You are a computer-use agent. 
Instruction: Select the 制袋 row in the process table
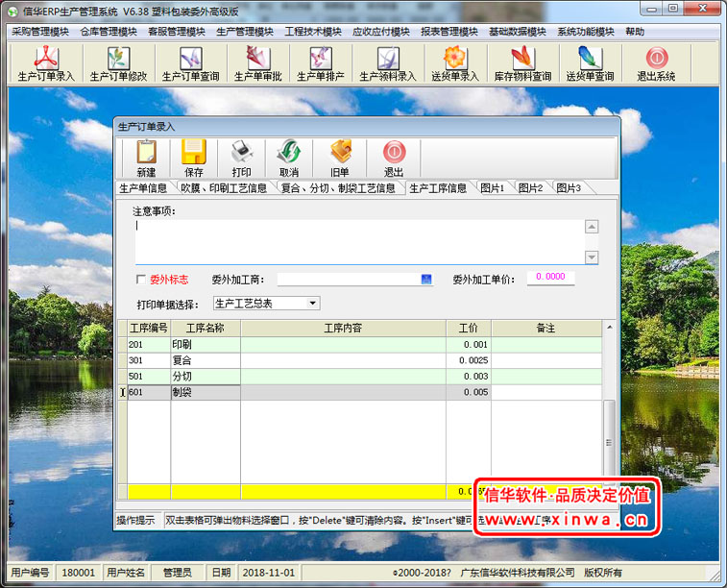click(x=205, y=392)
